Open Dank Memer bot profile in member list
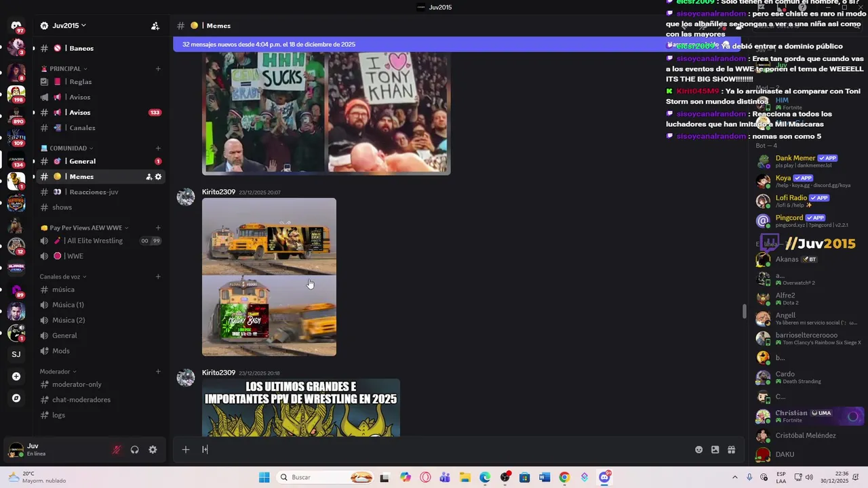The image size is (868, 488). [x=807, y=161]
